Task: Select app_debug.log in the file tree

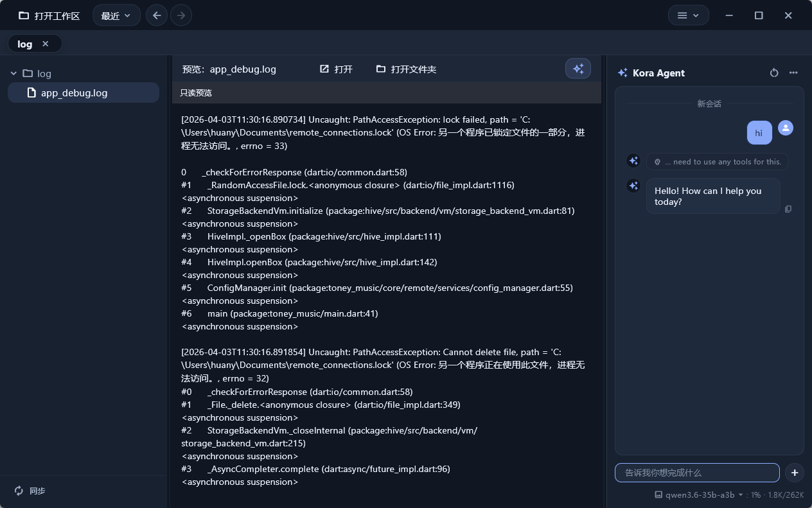Action: 84,92
